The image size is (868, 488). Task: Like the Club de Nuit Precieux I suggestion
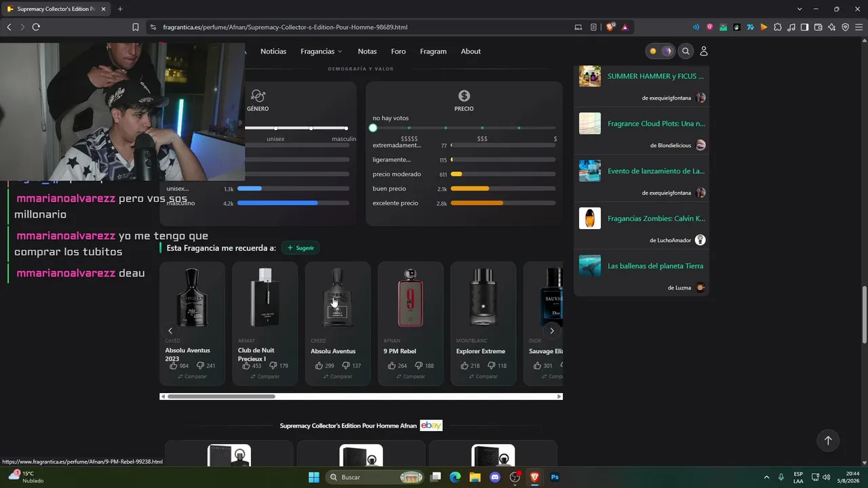tap(246, 365)
